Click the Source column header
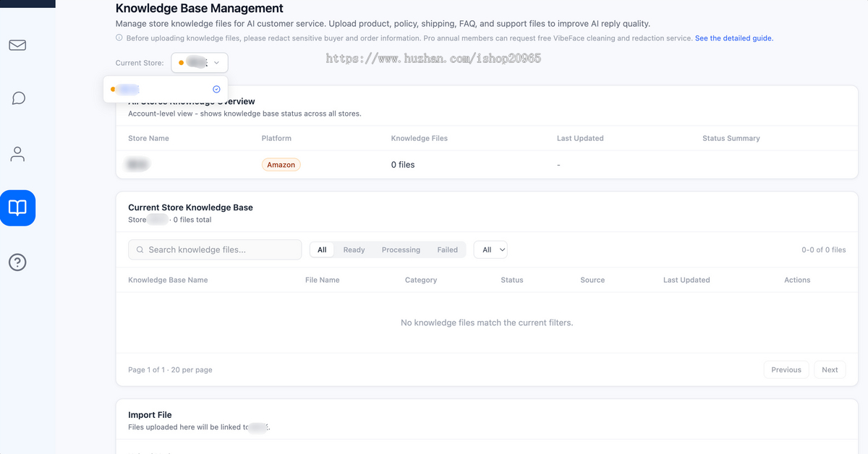The width and height of the screenshot is (868, 454). [x=592, y=280]
